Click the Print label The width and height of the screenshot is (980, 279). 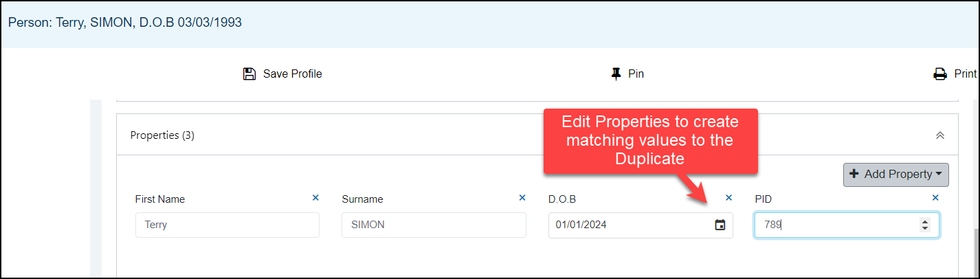pyautogui.click(x=966, y=74)
